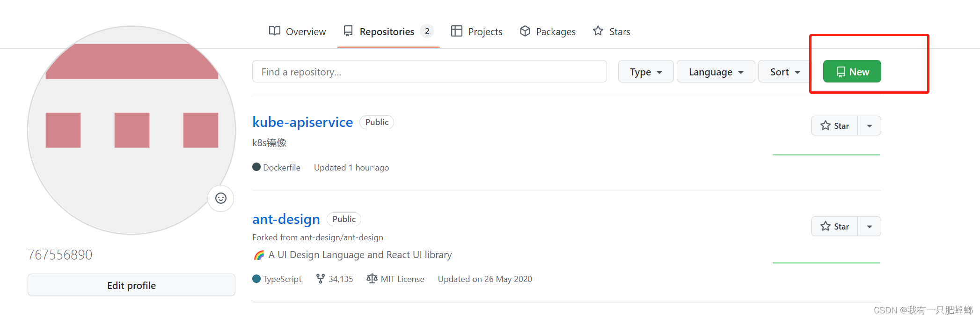Image resolution: width=980 pixels, height=319 pixels.
Task: Click the star icon in ant-design Star button
Action: pyautogui.click(x=826, y=226)
